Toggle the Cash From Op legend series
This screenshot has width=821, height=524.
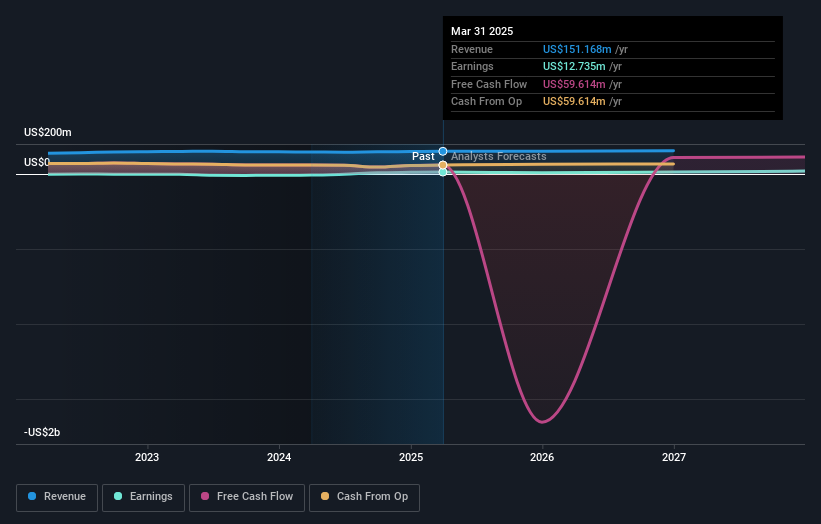click(x=364, y=497)
